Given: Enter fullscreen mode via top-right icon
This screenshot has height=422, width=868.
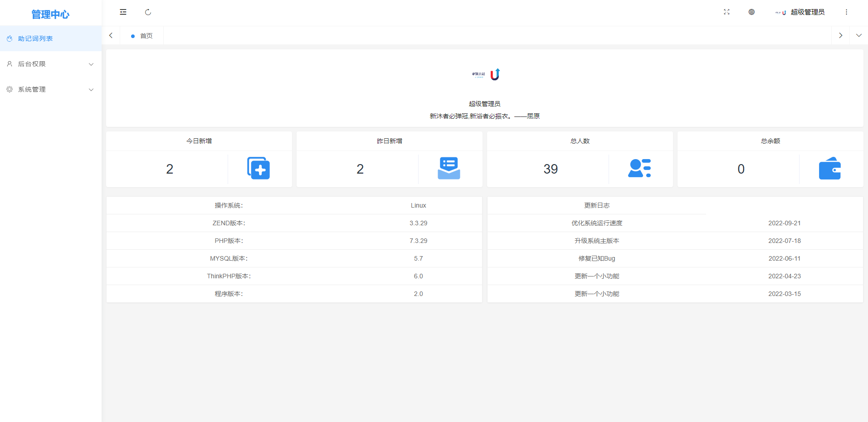Looking at the screenshot, I should click(x=727, y=12).
